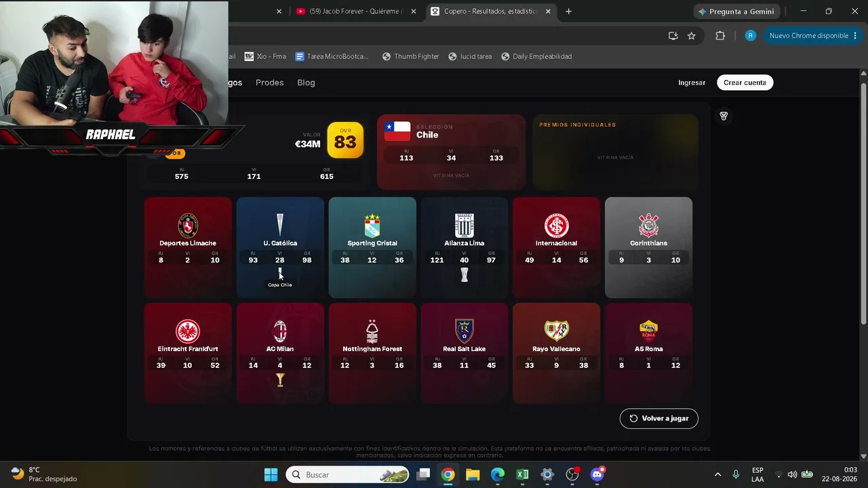The height and width of the screenshot is (488, 868).
Task: Click the Eintracht Frankfurt club crest
Action: pyautogui.click(x=188, y=331)
